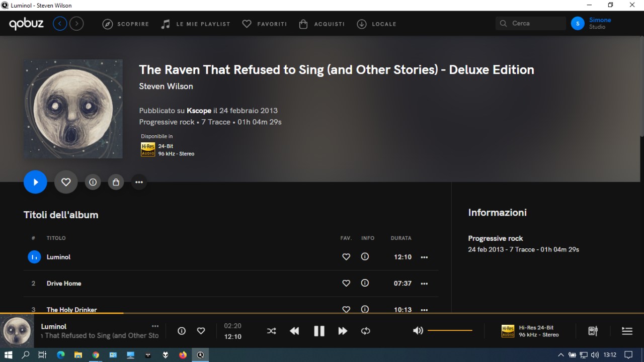Open the Scoprire section
The width and height of the screenshot is (644, 362).
pos(126,24)
